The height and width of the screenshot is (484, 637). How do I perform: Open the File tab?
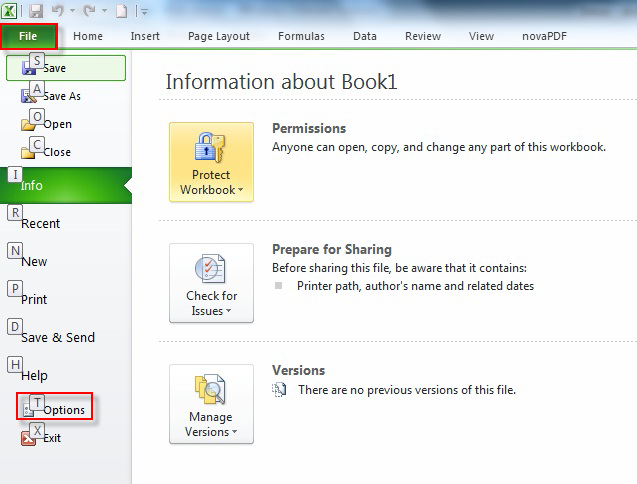(x=28, y=36)
